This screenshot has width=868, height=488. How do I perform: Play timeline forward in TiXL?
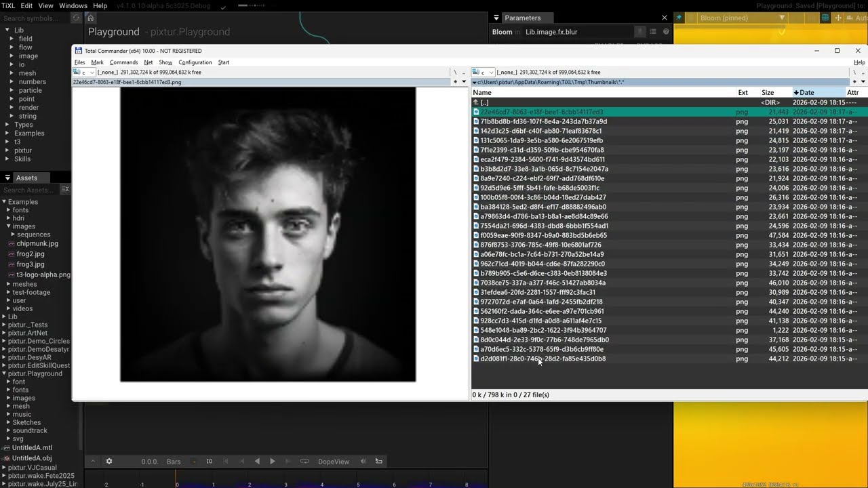point(273,462)
